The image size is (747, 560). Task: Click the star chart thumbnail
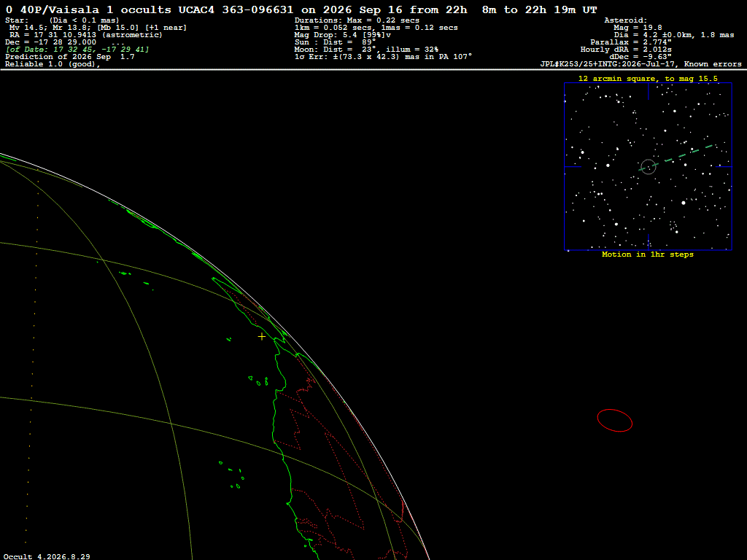[x=648, y=167]
